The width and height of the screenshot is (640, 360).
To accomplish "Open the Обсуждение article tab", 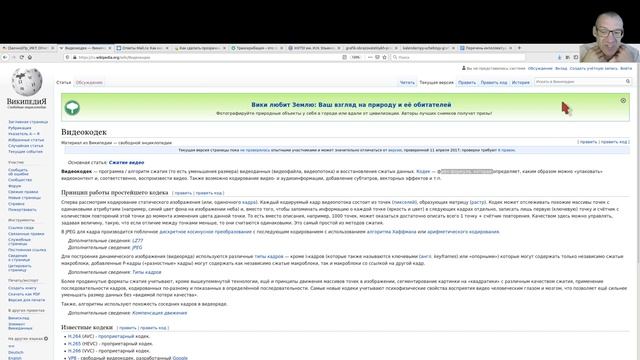I will 89,82.
